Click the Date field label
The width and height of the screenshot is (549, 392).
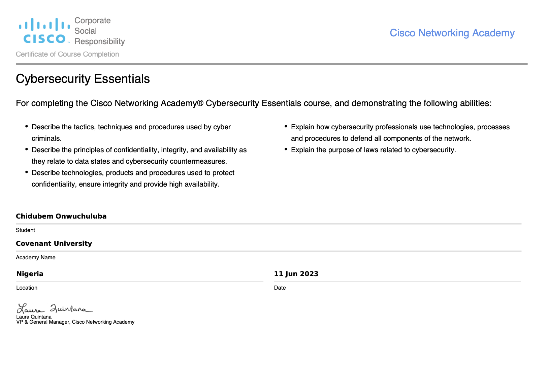[280, 288]
